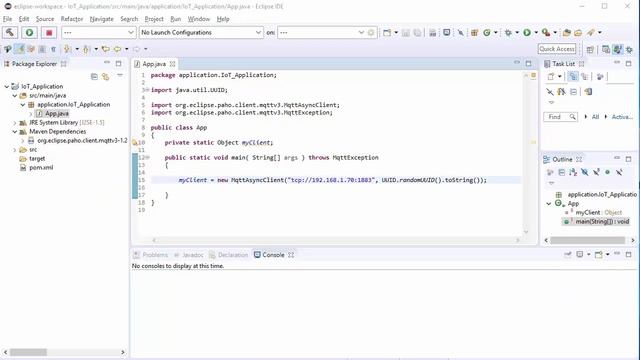The width and height of the screenshot is (640, 360).
Task: Click the Search flashlight toolbar icon
Action: tap(591, 33)
